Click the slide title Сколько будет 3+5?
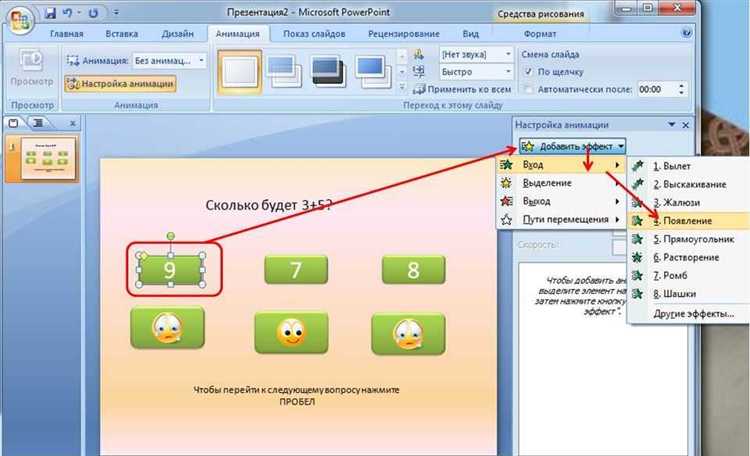This screenshot has width=750, height=456. 269,205
